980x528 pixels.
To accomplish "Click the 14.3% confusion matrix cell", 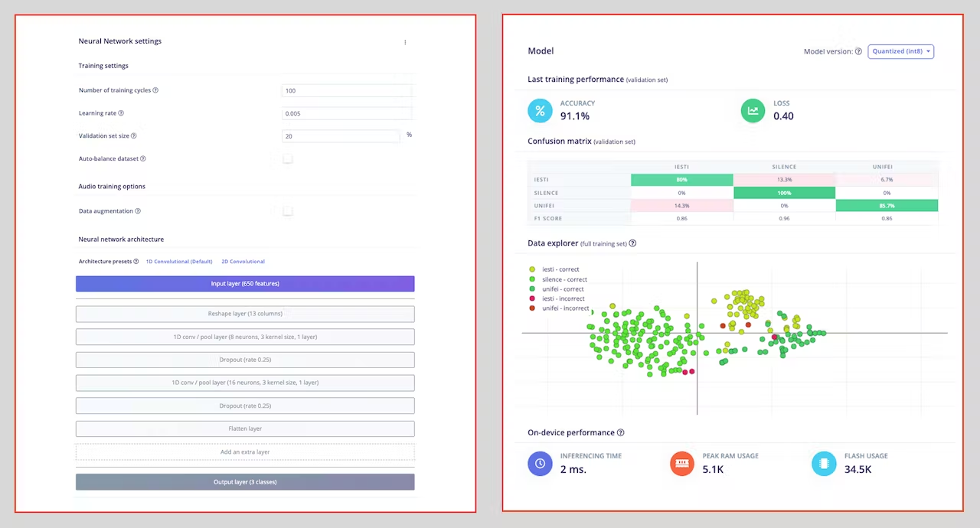I will tap(681, 206).
